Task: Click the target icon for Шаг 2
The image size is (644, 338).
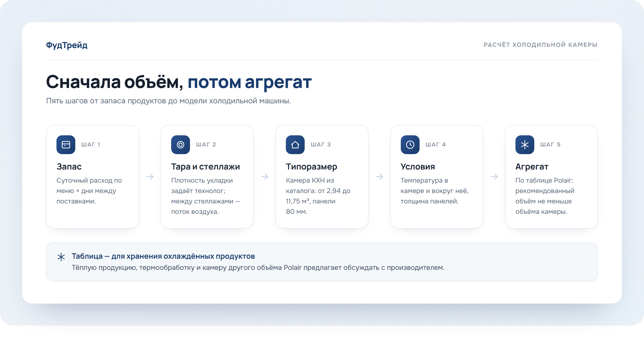Action: [181, 145]
